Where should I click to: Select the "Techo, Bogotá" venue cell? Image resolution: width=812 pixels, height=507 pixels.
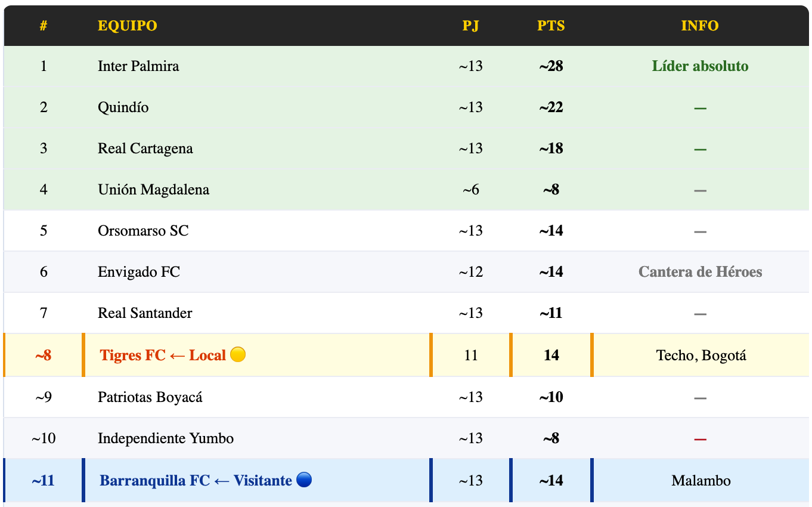click(701, 355)
